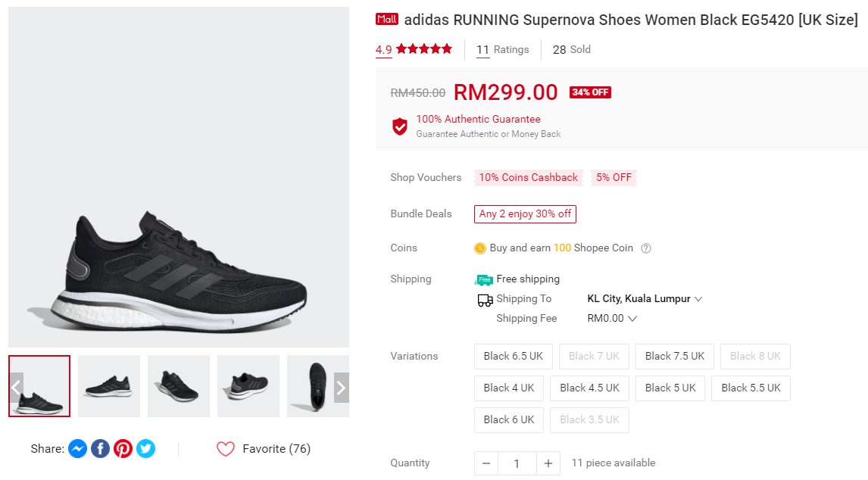This screenshot has height=480, width=868.
Task: Open Any 2 enjoy 30% off bundle
Action: click(525, 214)
